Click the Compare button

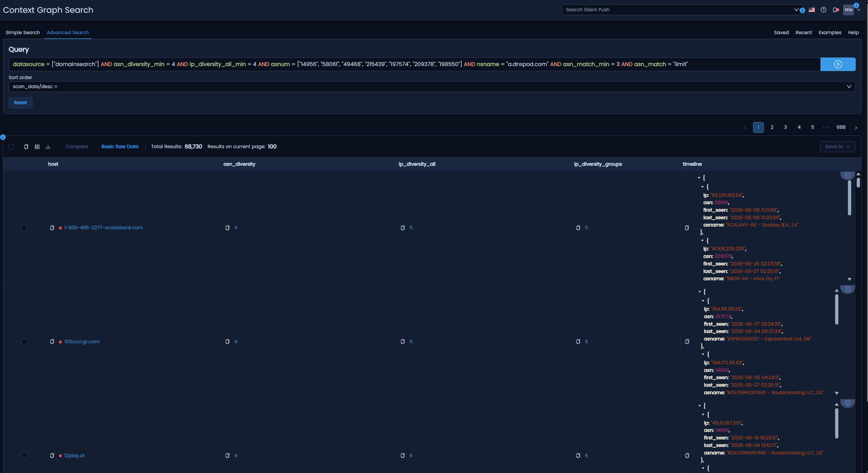[77, 147]
